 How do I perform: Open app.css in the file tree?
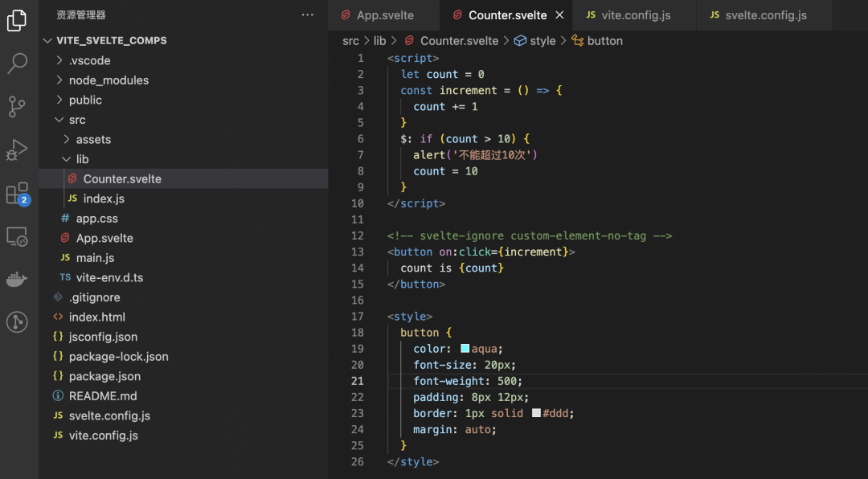tap(183, 218)
